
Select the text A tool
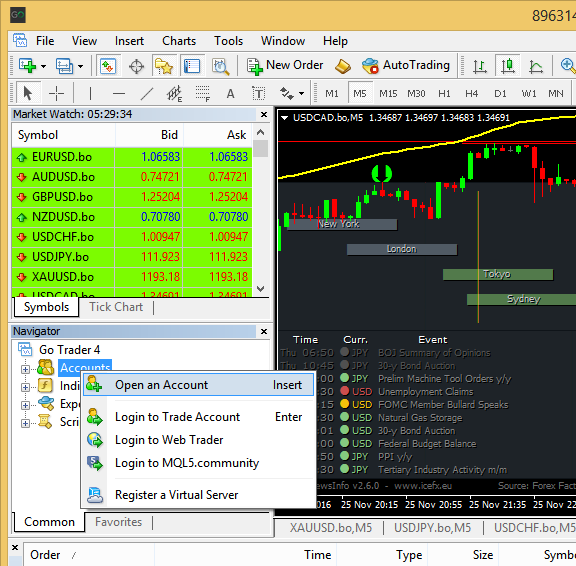tap(230, 94)
